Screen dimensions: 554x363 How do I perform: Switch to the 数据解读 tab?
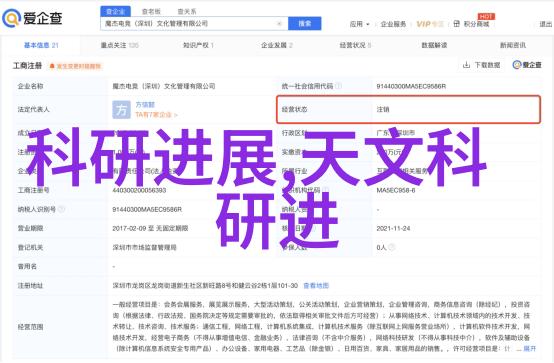pyautogui.click(x=434, y=45)
